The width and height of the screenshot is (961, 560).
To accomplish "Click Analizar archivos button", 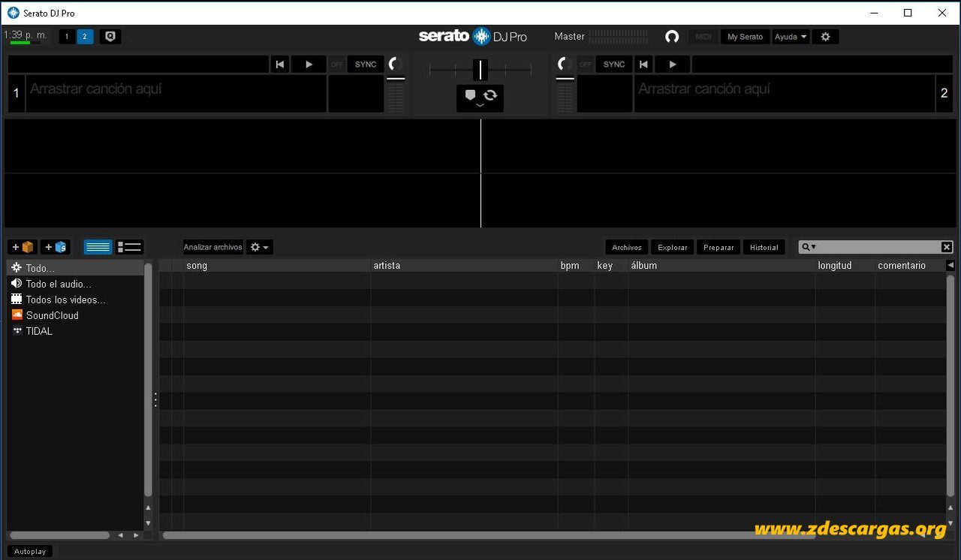I will [x=212, y=247].
